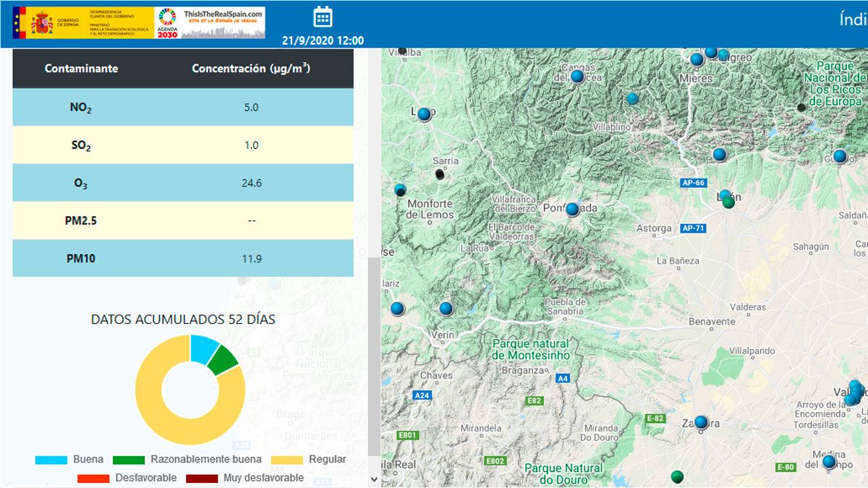Select the black station marker at Sarria

pyautogui.click(x=440, y=174)
